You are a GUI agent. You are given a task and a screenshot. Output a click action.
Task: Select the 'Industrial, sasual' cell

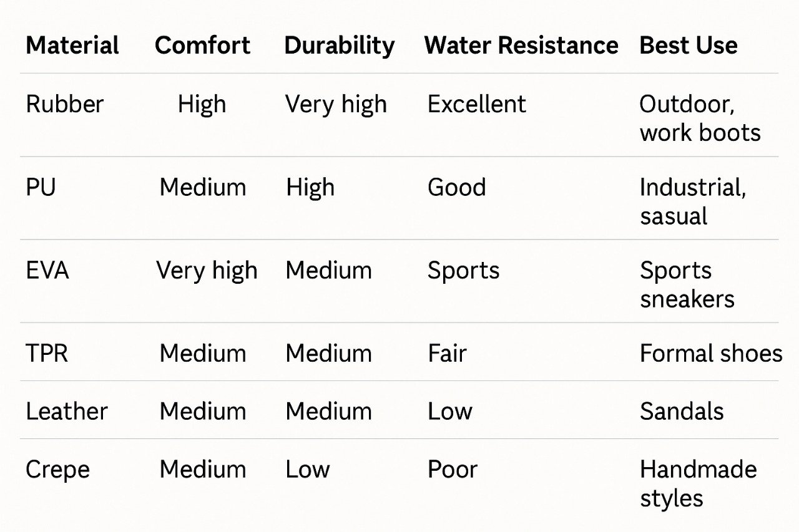[693, 201]
